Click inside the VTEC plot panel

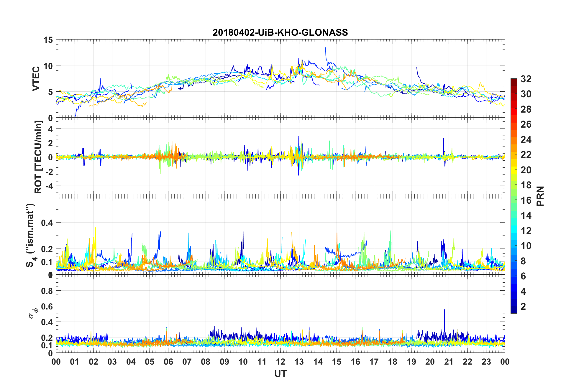(x=280, y=79)
